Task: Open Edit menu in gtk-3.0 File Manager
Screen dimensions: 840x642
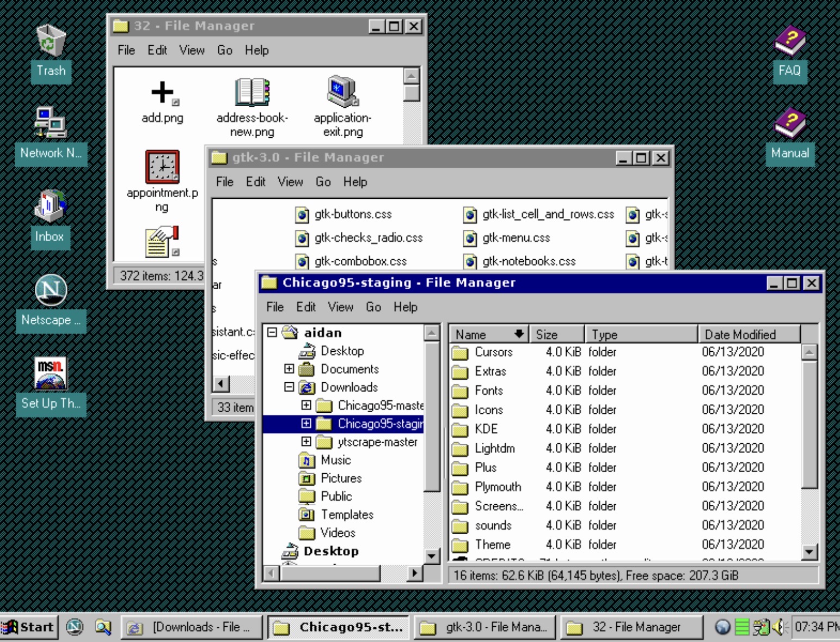Action: click(255, 182)
